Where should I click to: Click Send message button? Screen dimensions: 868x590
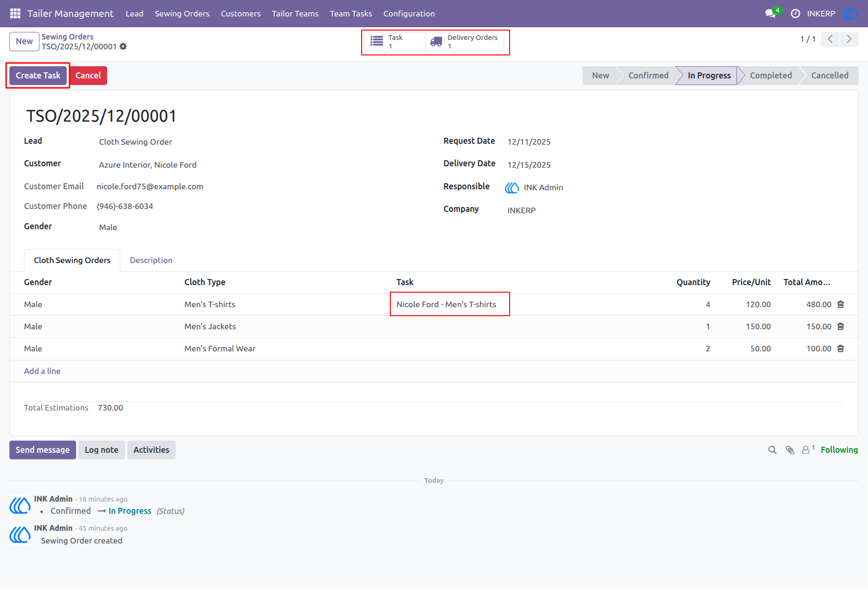43,450
